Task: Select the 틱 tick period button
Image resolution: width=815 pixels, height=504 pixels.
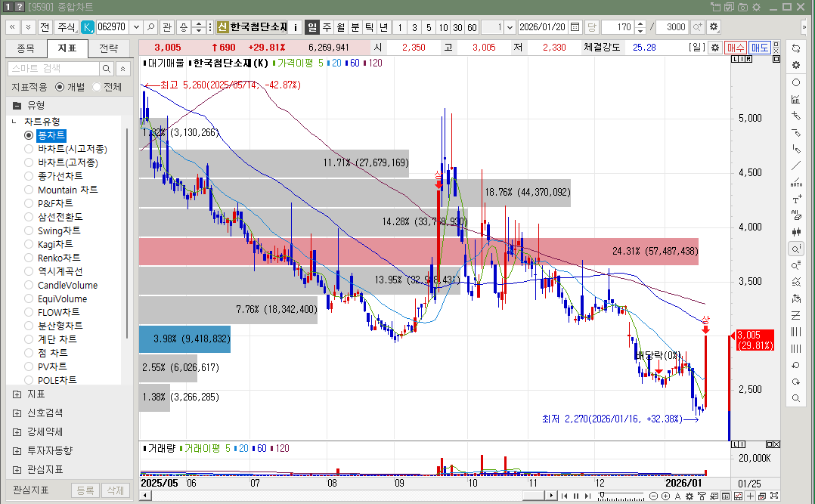Action: tap(369, 27)
